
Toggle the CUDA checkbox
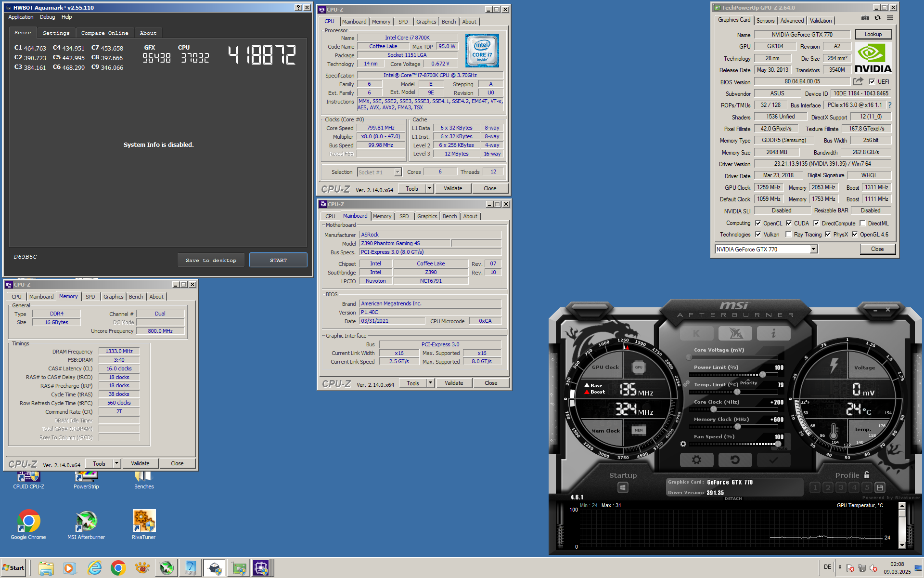(x=789, y=223)
